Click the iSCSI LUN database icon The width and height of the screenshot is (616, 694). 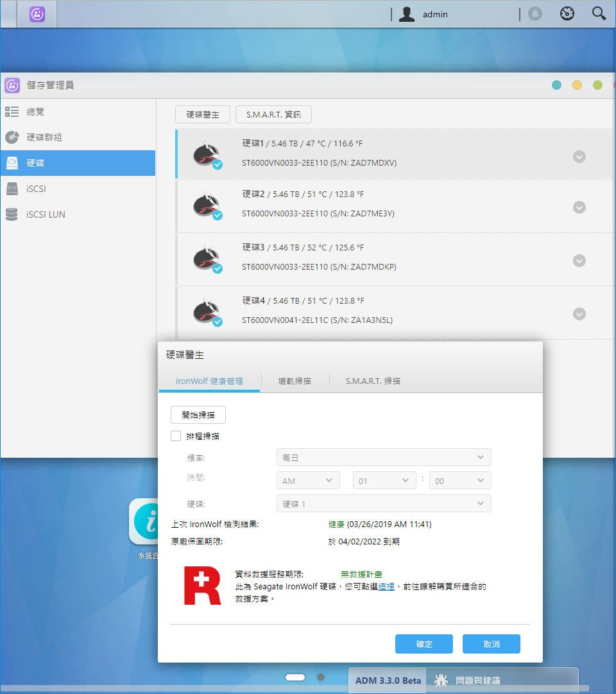click(12, 214)
